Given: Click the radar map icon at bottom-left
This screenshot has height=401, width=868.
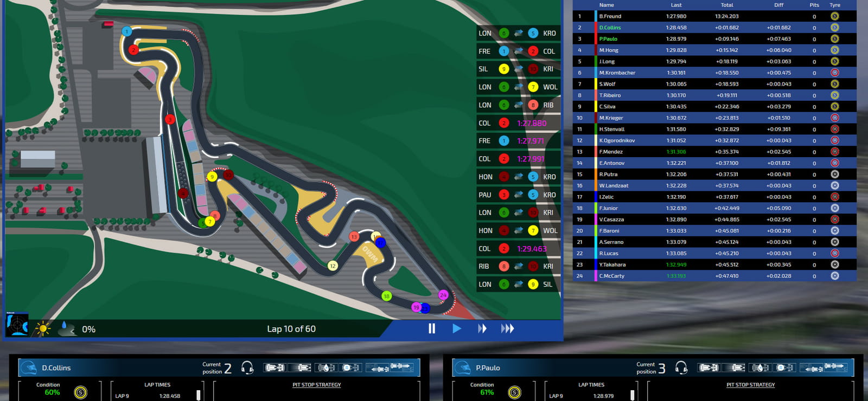Looking at the screenshot, I should [17, 325].
